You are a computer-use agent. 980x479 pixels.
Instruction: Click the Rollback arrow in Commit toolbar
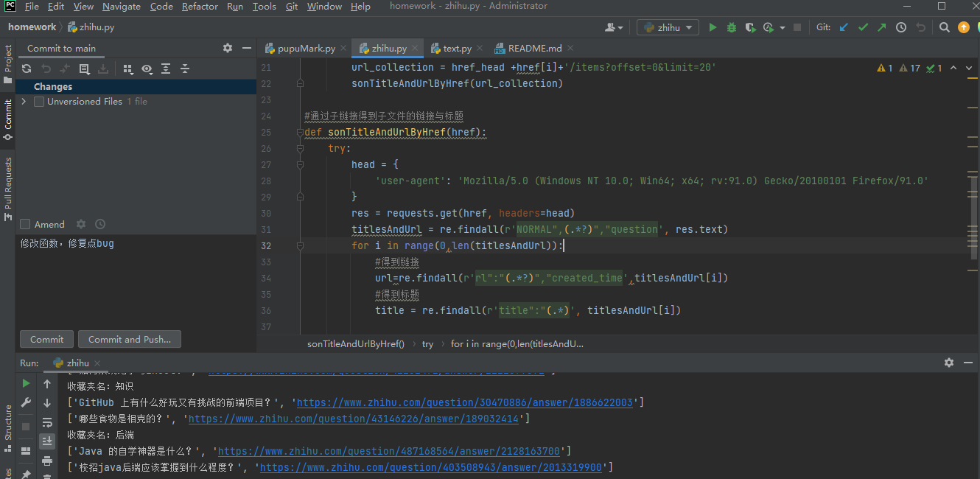(x=46, y=69)
